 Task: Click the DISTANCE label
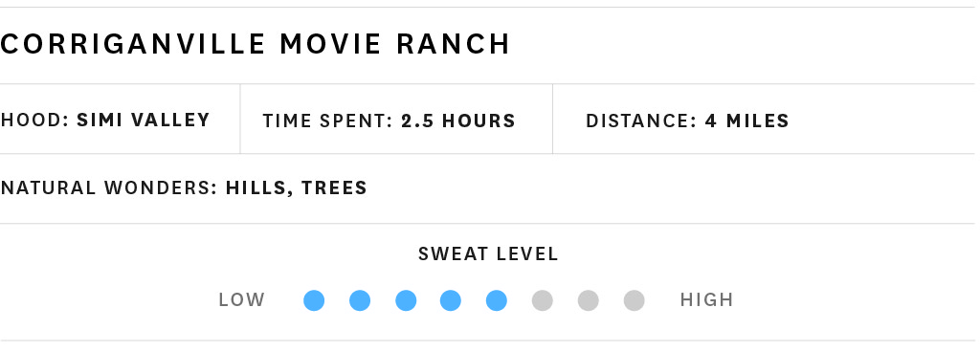pyautogui.click(x=641, y=121)
